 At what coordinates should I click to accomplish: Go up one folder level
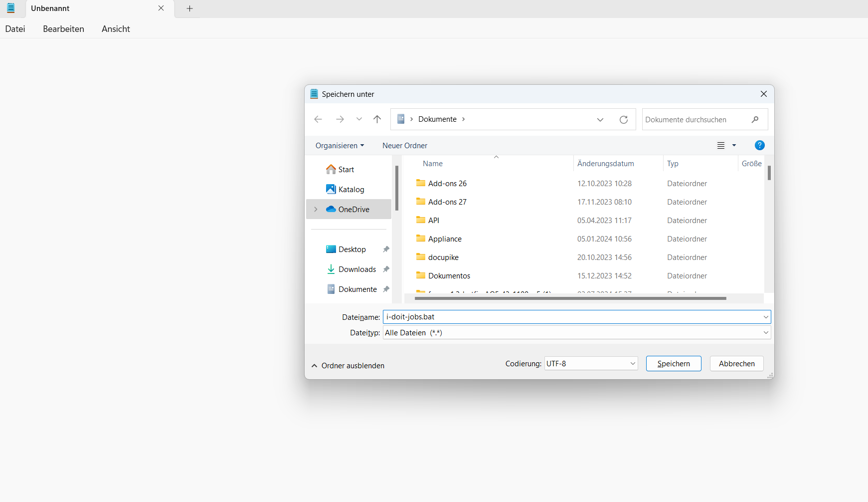(377, 119)
